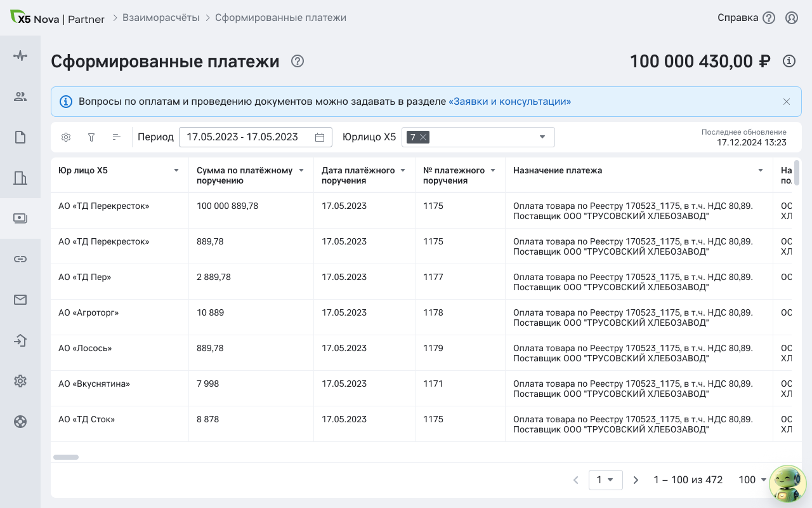This screenshot has height=508, width=812.
Task: Open the envelope mail sidebar icon
Action: 20,300
